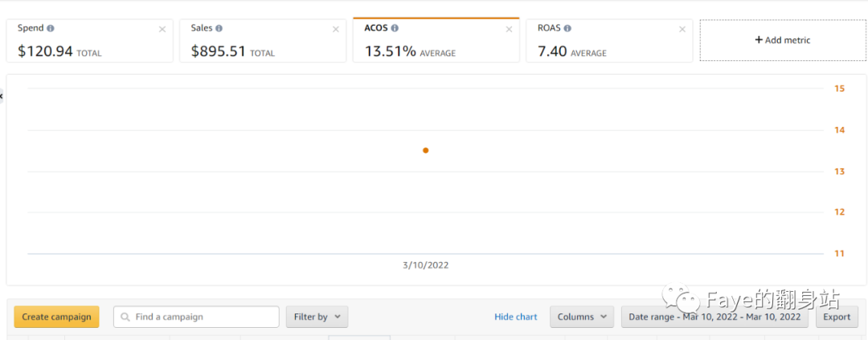Remove the Sales metric card
868x340 pixels.
pos(336,30)
